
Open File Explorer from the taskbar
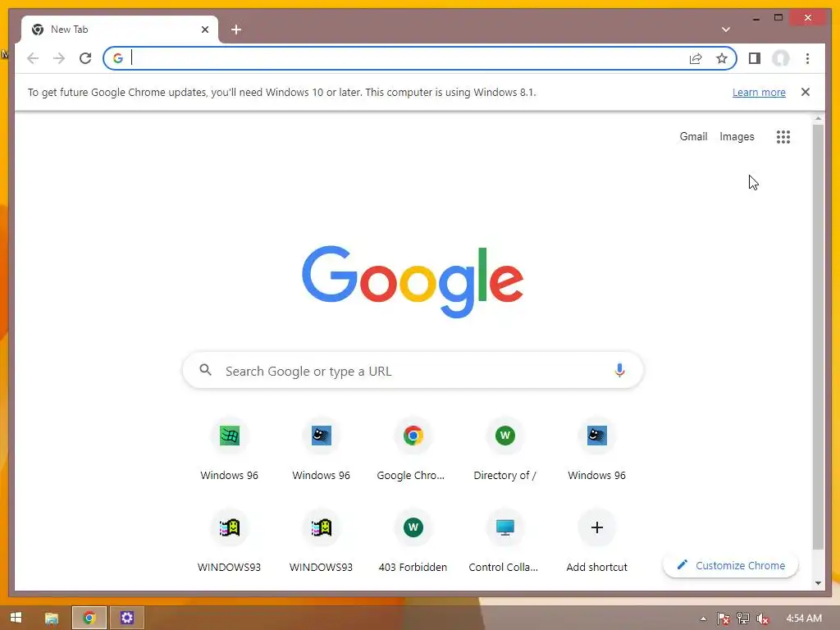[x=52, y=619]
